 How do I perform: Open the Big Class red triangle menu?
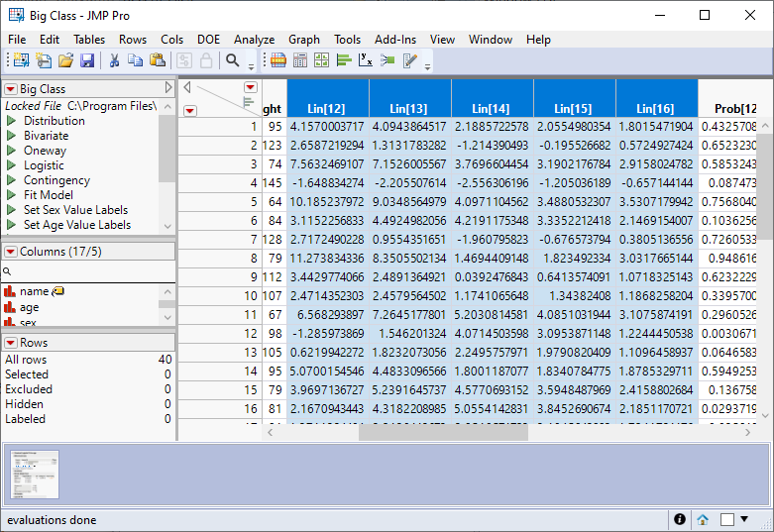[11, 89]
